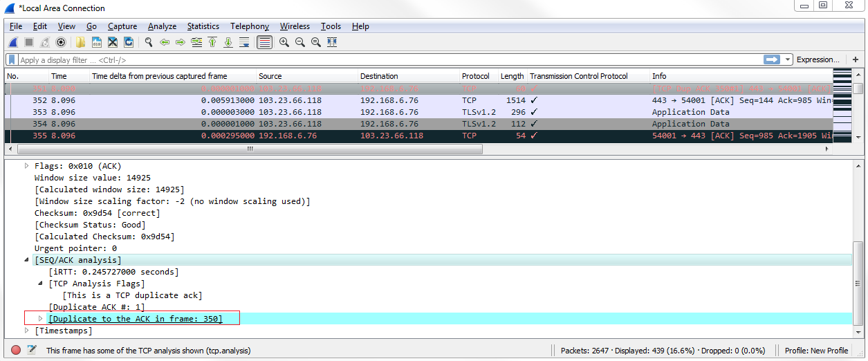Click the restart capture icon

45,42
